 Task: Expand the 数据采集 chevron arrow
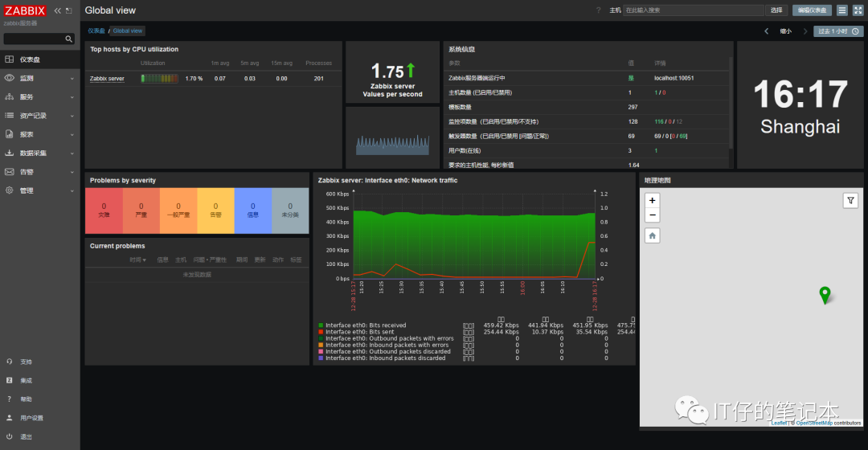[x=72, y=153]
